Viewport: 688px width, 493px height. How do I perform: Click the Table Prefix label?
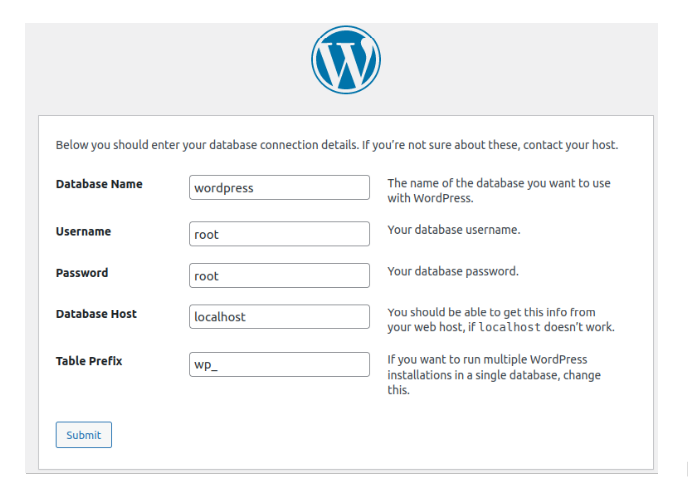[89, 361]
